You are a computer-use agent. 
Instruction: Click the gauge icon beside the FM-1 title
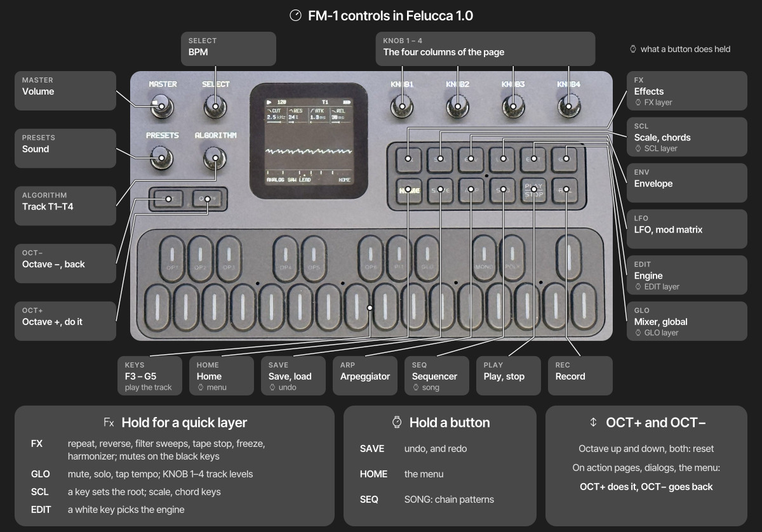295,16
